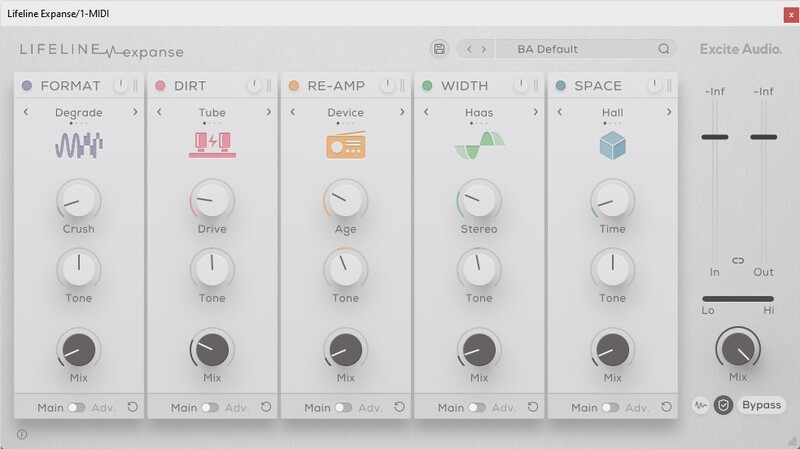Click the Degrade waveform icon in FORMAT

pyautogui.click(x=79, y=145)
